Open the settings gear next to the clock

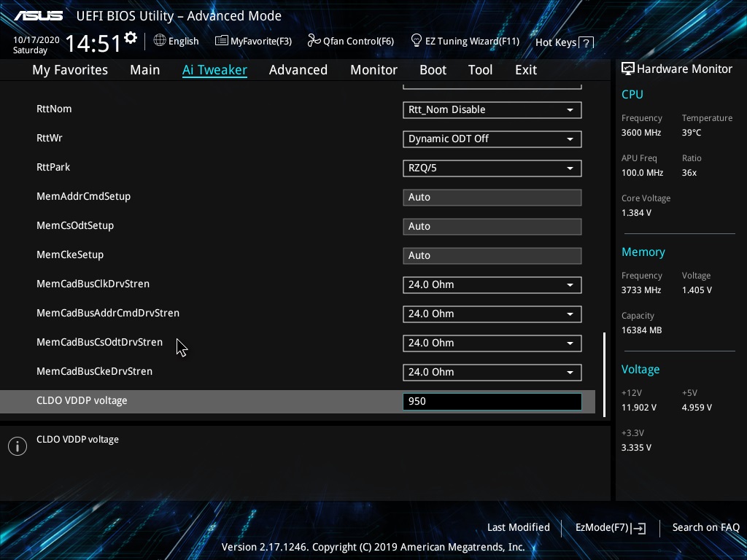[x=131, y=38]
